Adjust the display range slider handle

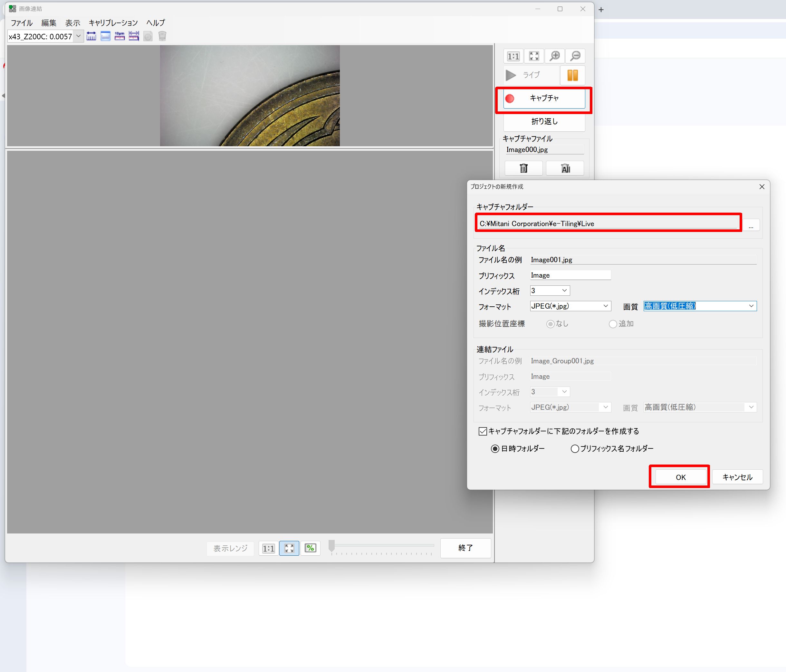click(x=331, y=546)
